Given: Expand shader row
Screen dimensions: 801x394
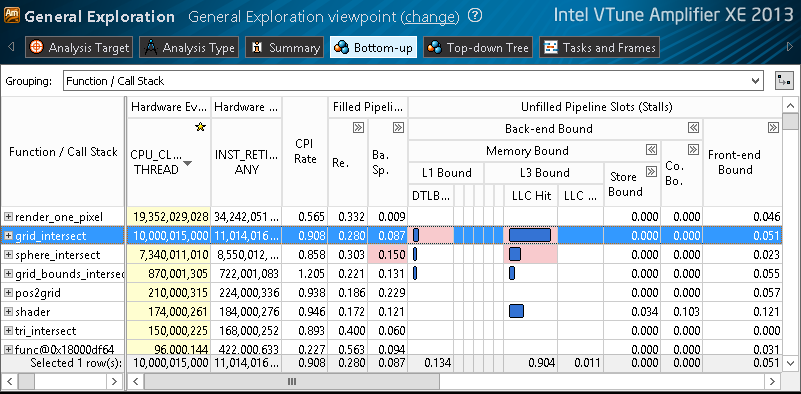Looking at the screenshot, I should [8, 311].
